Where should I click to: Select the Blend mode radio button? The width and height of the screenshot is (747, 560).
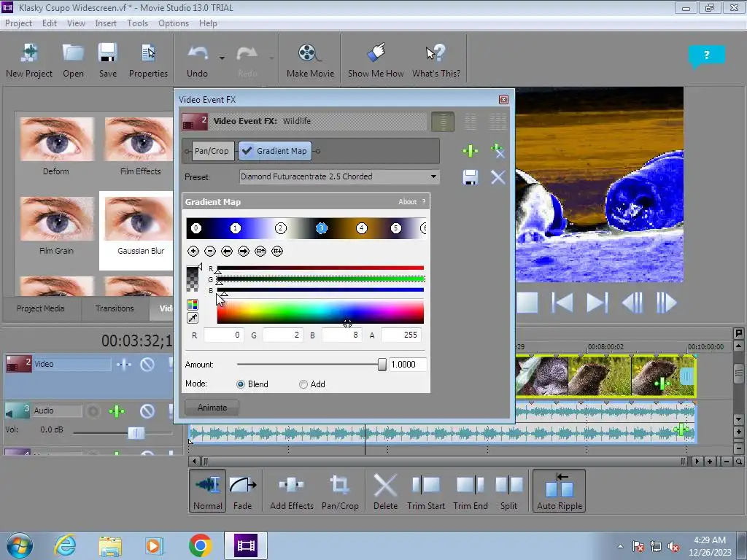pos(241,384)
